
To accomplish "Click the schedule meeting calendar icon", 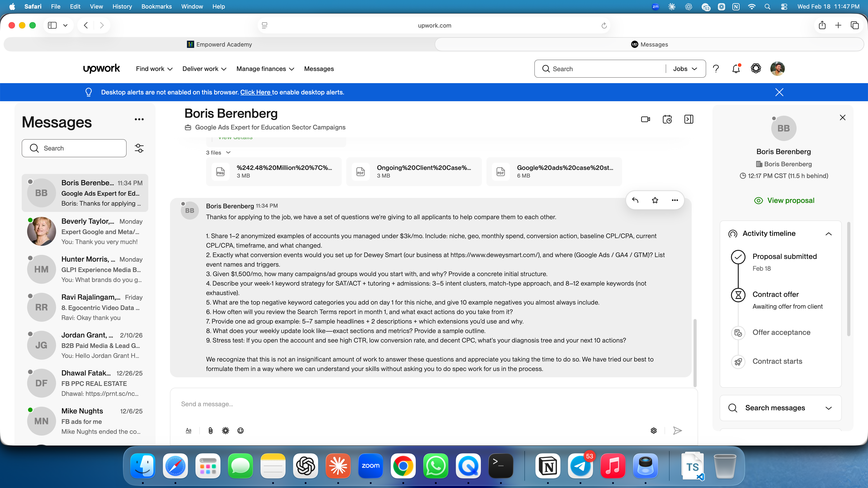I will [x=667, y=119].
